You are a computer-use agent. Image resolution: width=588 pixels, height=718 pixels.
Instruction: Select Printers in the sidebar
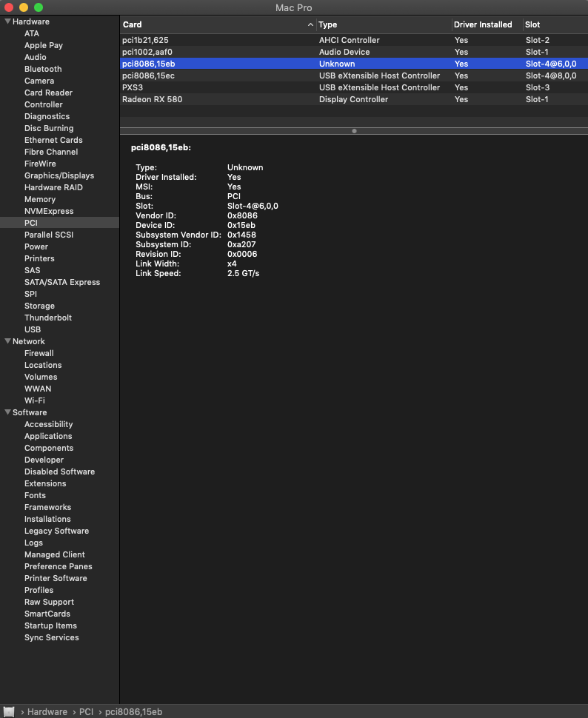pyautogui.click(x=39, y=259)
